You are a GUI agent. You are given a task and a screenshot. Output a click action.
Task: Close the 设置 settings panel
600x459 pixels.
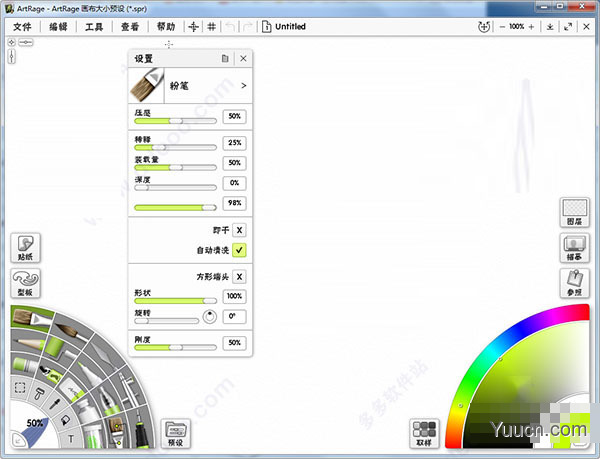243,59
